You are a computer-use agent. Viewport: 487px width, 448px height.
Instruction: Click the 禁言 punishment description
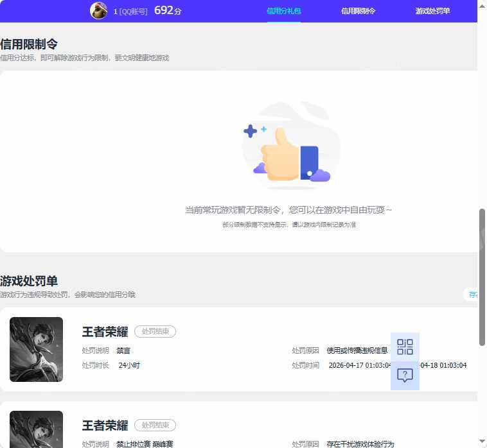[123, 350]
